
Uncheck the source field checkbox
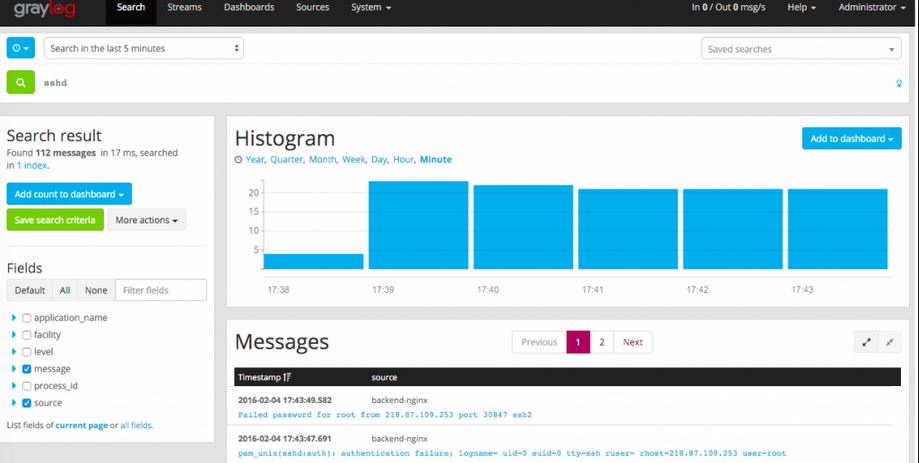pos(26,403)
